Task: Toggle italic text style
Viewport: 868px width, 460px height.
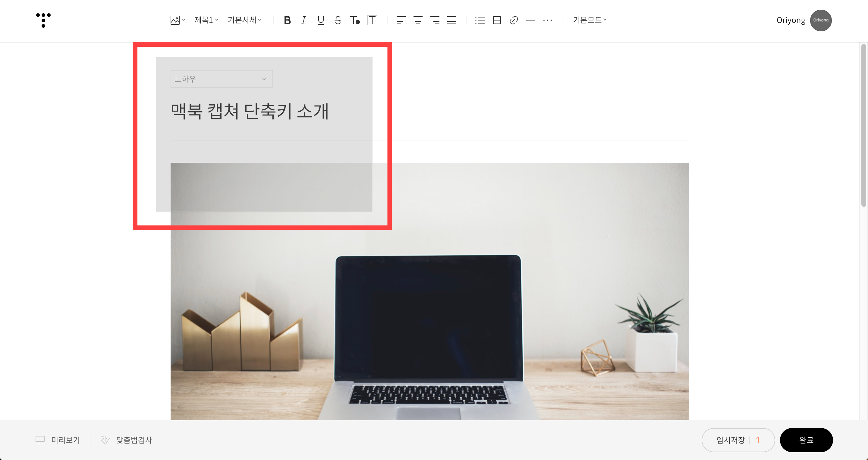Action: tap(303, 20)
